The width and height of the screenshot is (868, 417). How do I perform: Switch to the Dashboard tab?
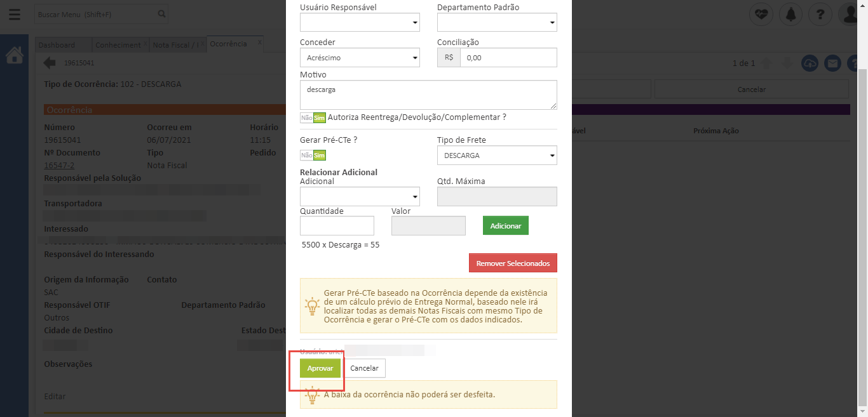(57, 44)
